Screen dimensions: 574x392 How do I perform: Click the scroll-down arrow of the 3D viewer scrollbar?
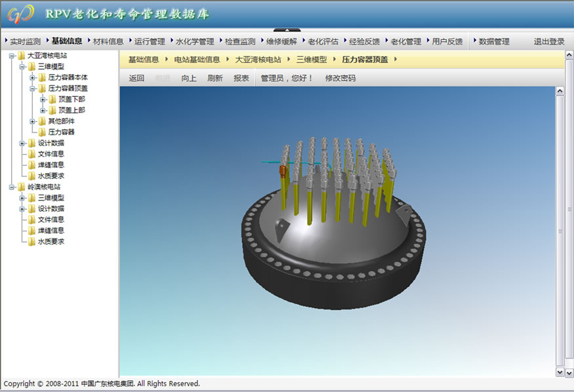click(x=560, y=372)
